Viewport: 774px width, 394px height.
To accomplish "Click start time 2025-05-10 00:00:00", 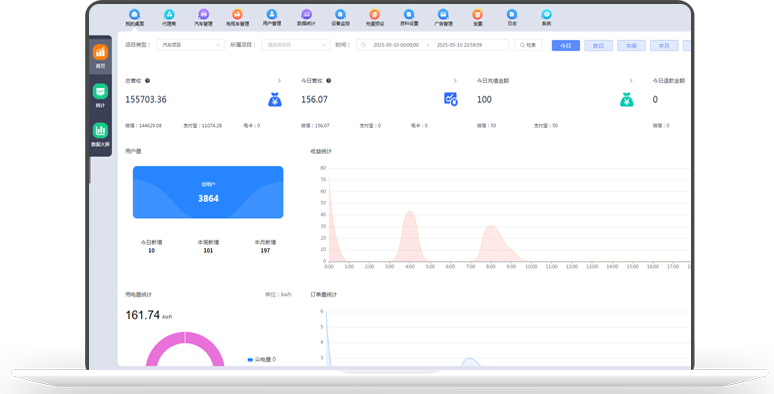I will (396, 45).
